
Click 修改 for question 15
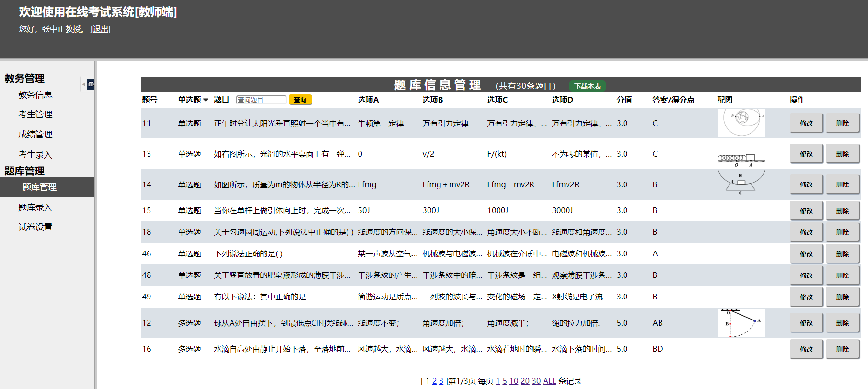point(806,211)
